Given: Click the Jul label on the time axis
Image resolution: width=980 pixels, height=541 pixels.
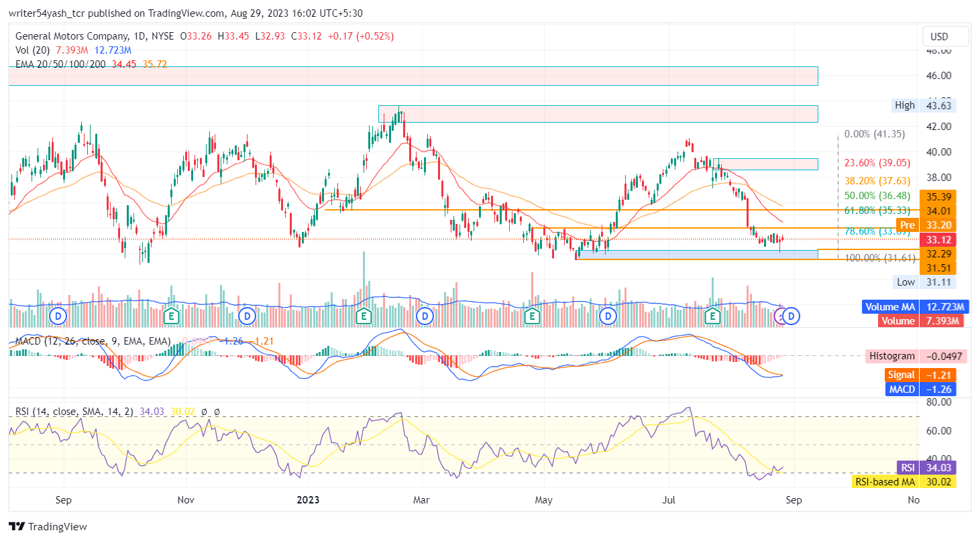Looking at the screenshot, I should coord(669,499).
